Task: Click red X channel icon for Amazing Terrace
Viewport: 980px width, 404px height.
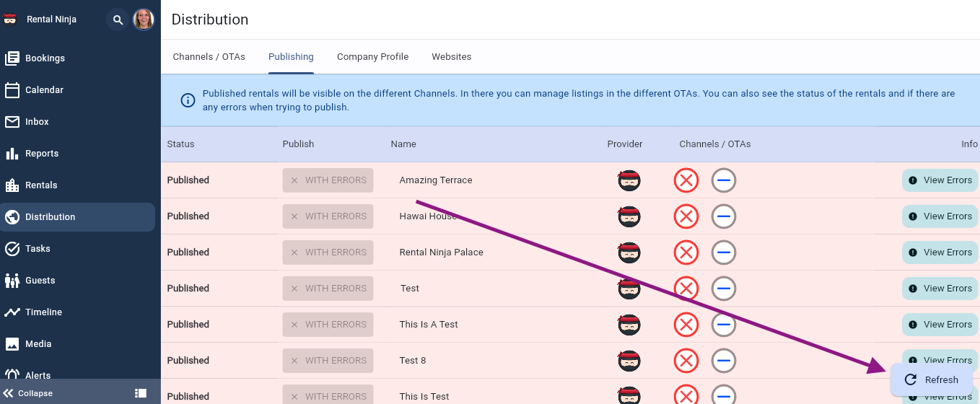Action: tap(686, 180)
